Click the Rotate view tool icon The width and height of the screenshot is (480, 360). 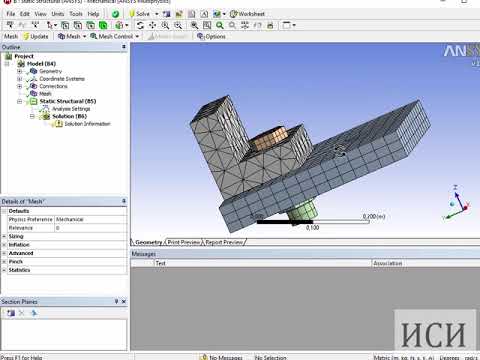pos(140,25)
